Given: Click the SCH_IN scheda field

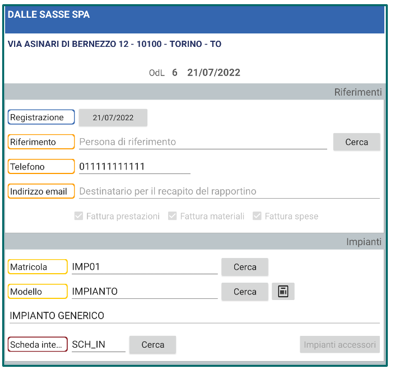Looking at the screenshot, I should click(x=99, y=345).
